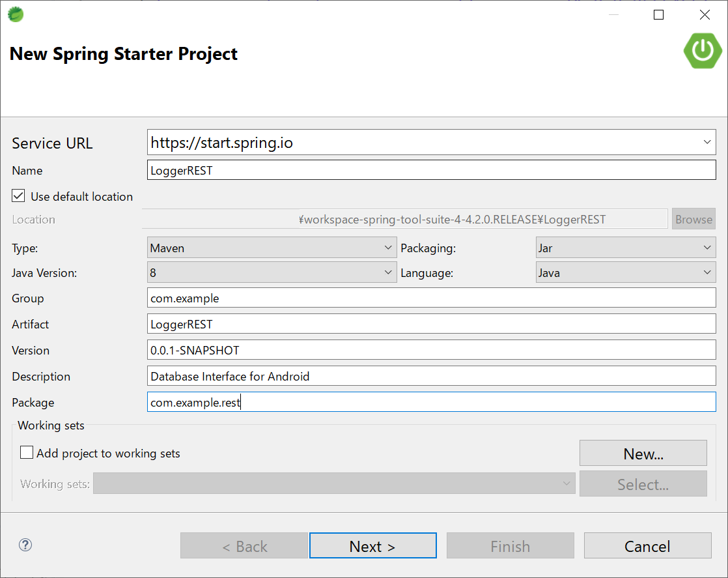728x578 pixels.
Task: Click the disabled Finish button
Action: (511, 545)
